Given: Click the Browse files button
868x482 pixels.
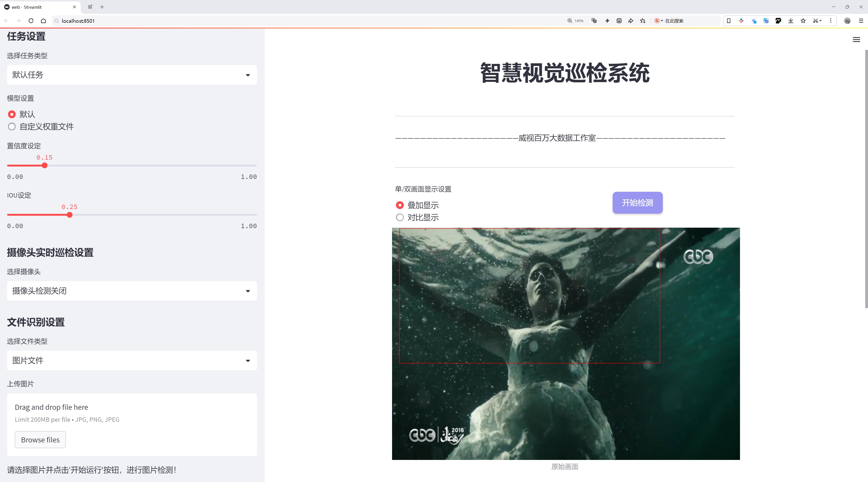Looking at the screenshot, I should tap(40, 440).
